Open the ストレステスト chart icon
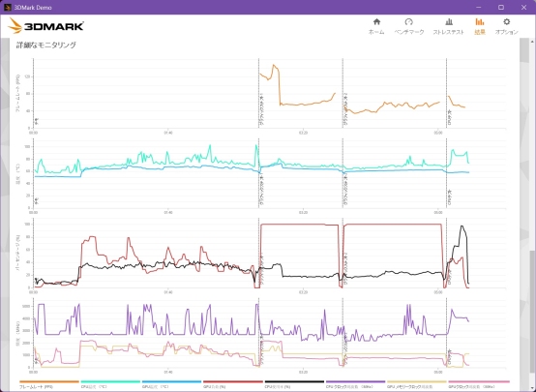This screenshot has height=392, width=536. pos(449,22)
